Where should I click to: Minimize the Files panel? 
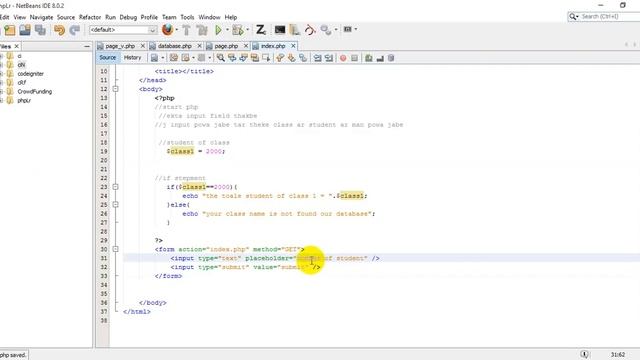click(x=87, y=47)
